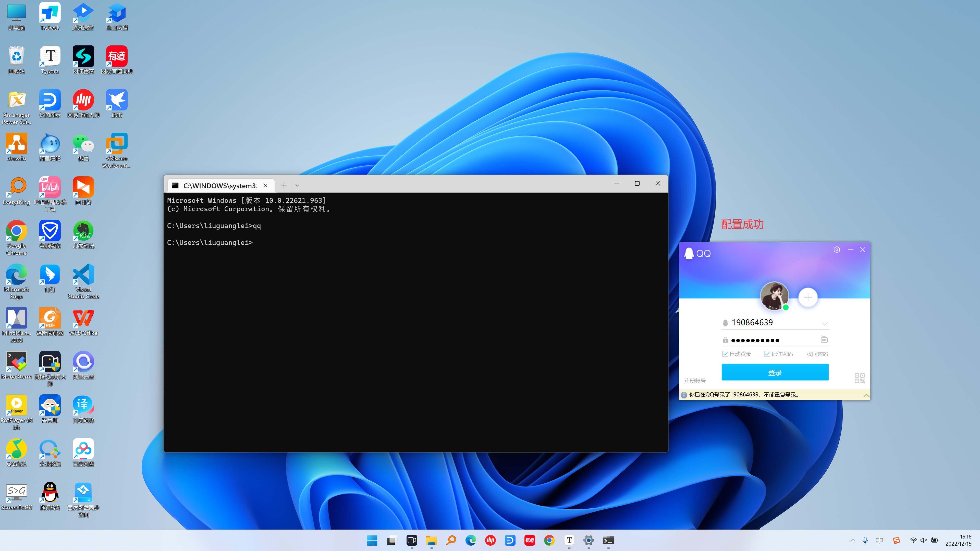Viewport: 980px width, 551px height.
Task: Open PotPlayer 64 bit desktop icon
Action: pos(16,412)
